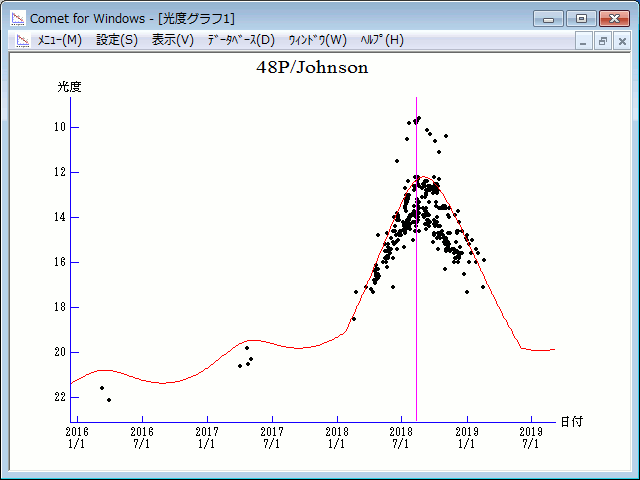This screenshot has height=480, width=640.
Task: Minimize the inner 光度グラフ1 document window
Action: point(585,41)
